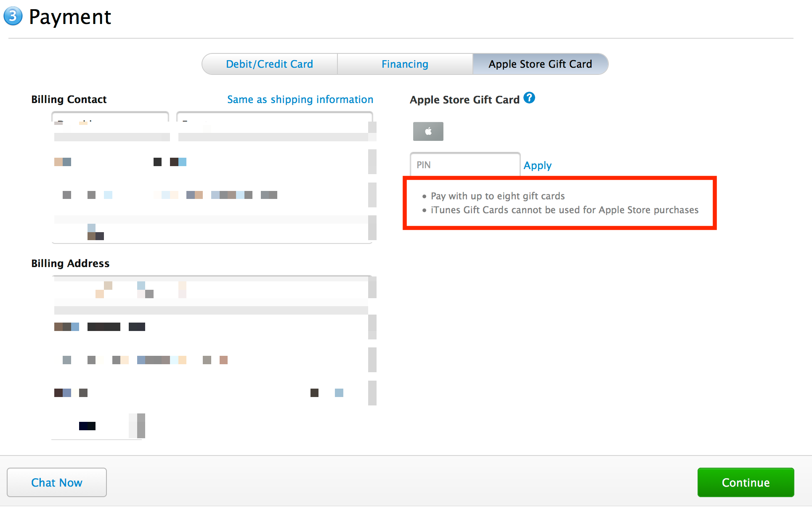This screenshot has height=511, width=812.
Task: Click the Payment section title
Action: (x=70, y=17)
